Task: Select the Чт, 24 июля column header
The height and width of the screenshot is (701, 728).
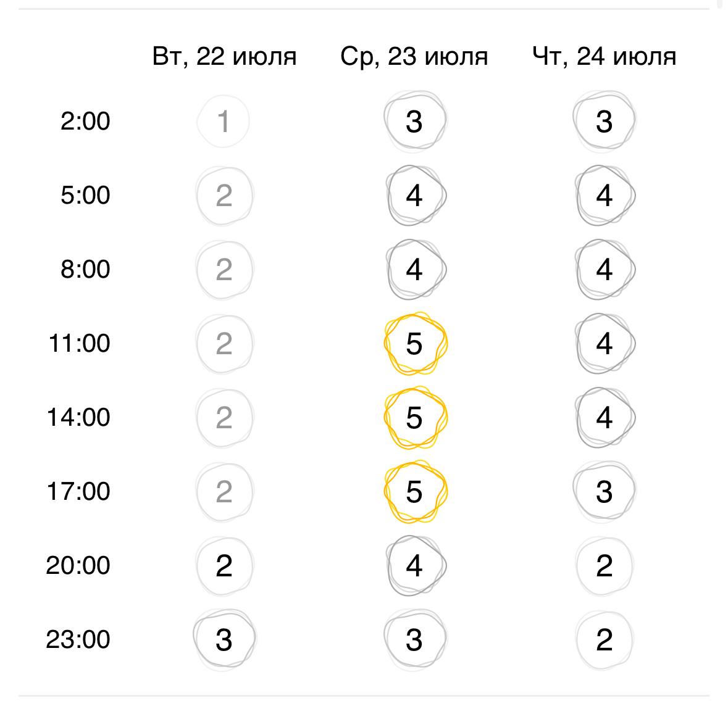Action: click(605, 57)
